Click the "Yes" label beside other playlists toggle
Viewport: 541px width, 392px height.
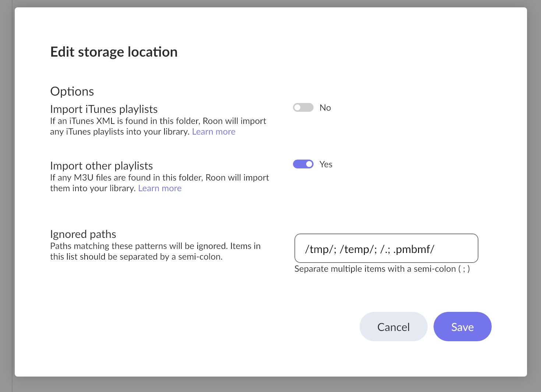pos(326,164)
